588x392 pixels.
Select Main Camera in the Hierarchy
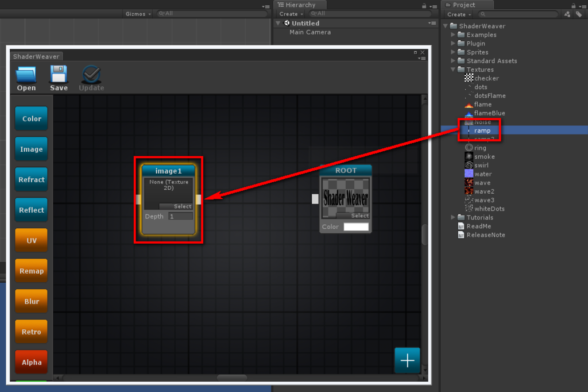[310, 32]
